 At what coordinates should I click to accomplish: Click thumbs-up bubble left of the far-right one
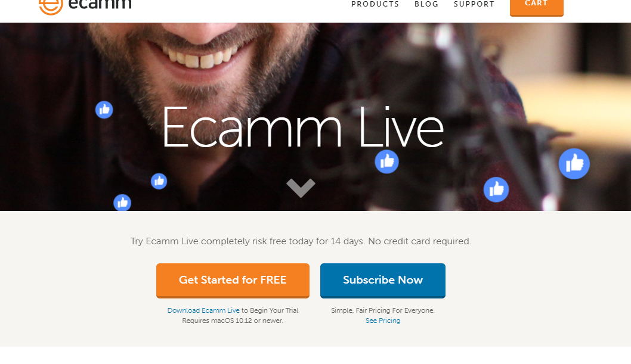tap(496, 189)
